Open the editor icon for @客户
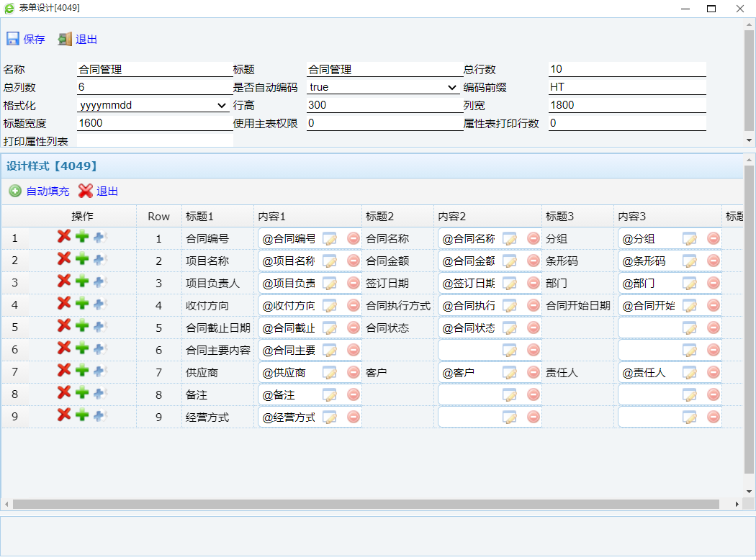Image resolution: width=756 pixels, height=560 pixels. pos(510,373)
